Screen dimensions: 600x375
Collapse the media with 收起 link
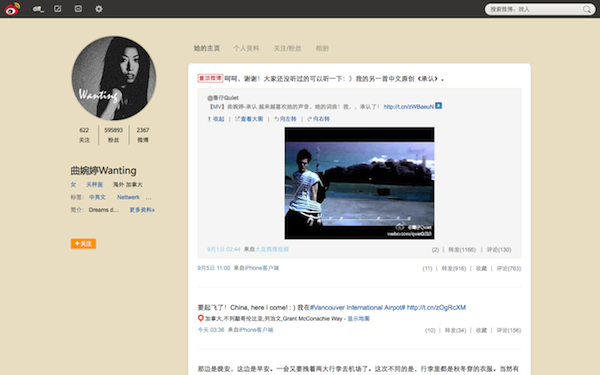[x=216, y=119]
